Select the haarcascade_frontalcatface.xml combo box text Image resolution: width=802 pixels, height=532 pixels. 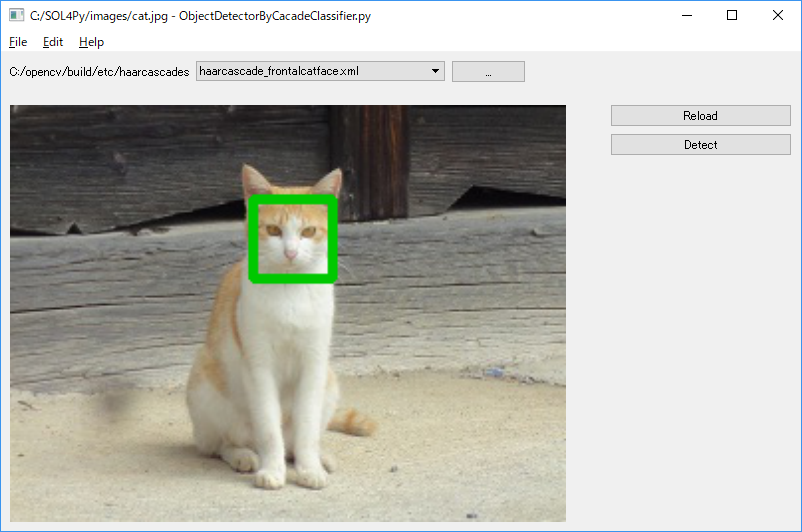(279, 71)
